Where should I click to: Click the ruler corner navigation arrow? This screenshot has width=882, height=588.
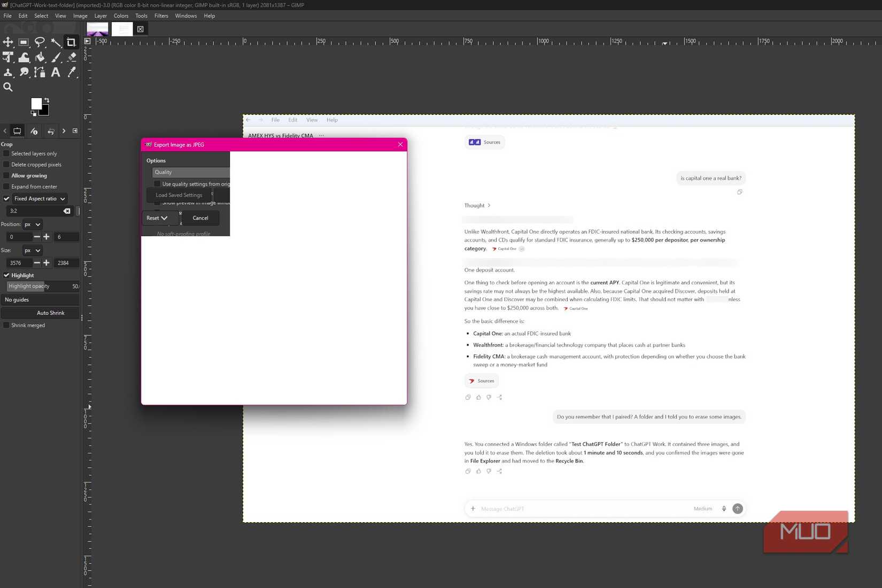coord(87,41)
